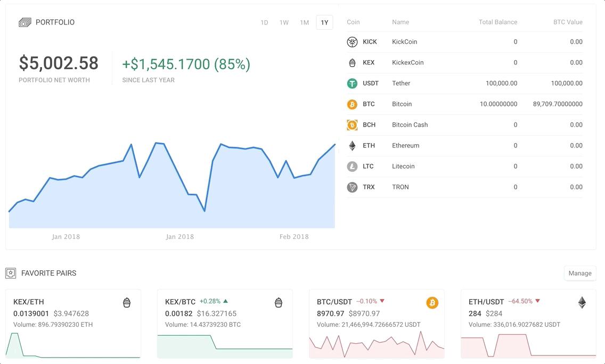Viewport: 605px width, 364px height.
Task: Click the Portfolio cash icon
Action: point(24,22)
